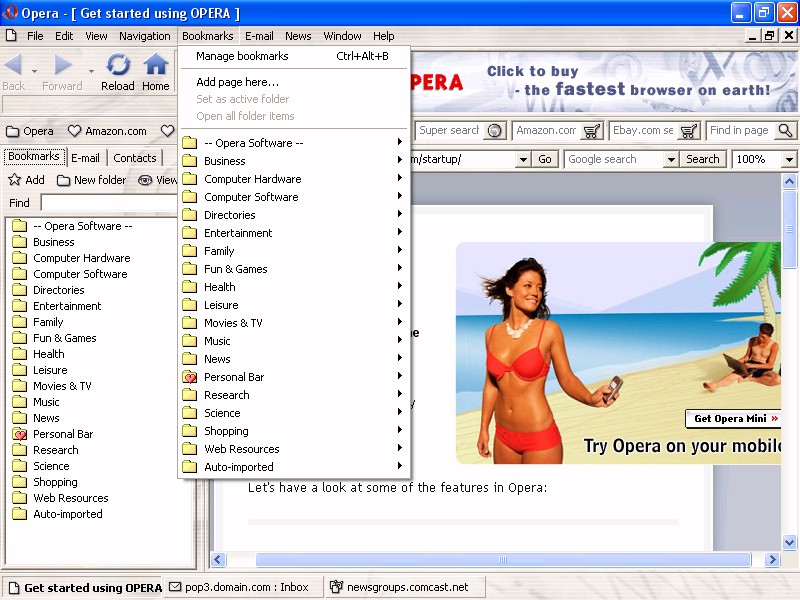
Task: Click the Super search icon button
Action: coord(495,131)
